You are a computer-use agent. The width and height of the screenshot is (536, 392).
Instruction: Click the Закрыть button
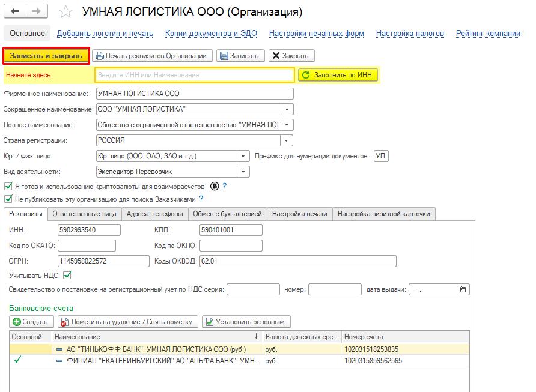(291, 56)
